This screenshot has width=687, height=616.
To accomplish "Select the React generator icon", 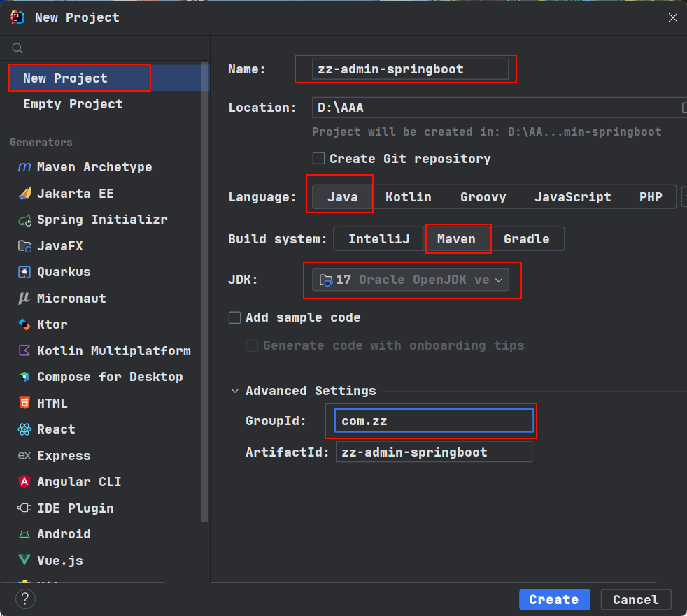I will 24,429.
